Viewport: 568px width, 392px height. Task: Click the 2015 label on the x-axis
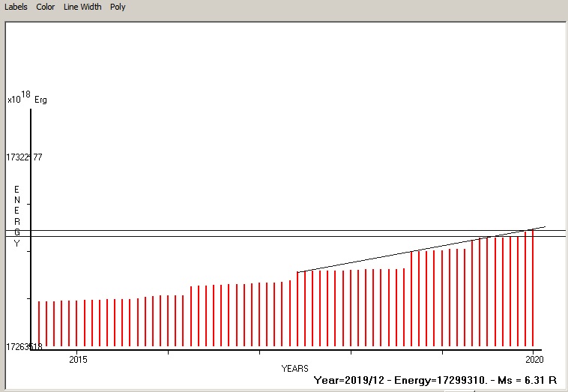78,359
